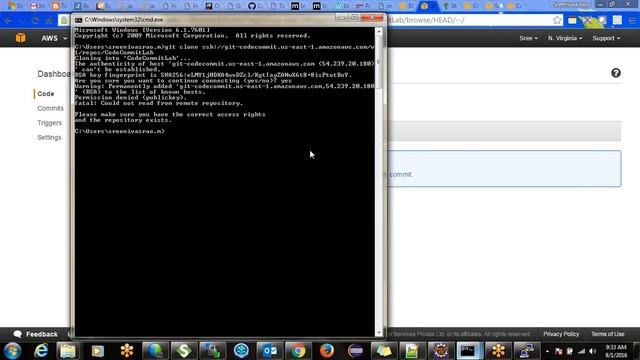The image size is (640, 360).
Task: Bookmark page with the star icon
Action: 557,20
